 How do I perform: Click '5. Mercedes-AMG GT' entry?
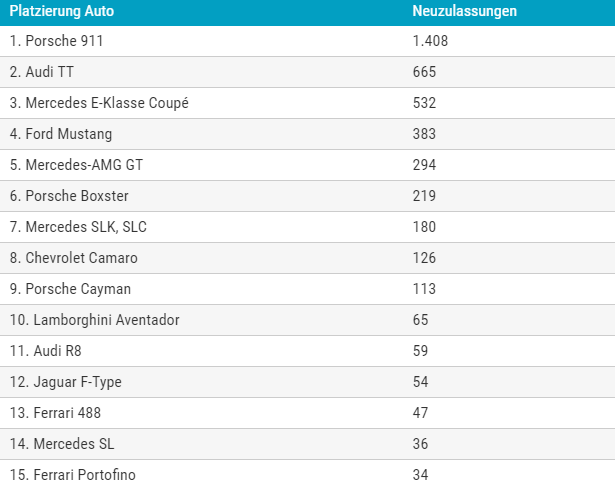pos(76,165)
